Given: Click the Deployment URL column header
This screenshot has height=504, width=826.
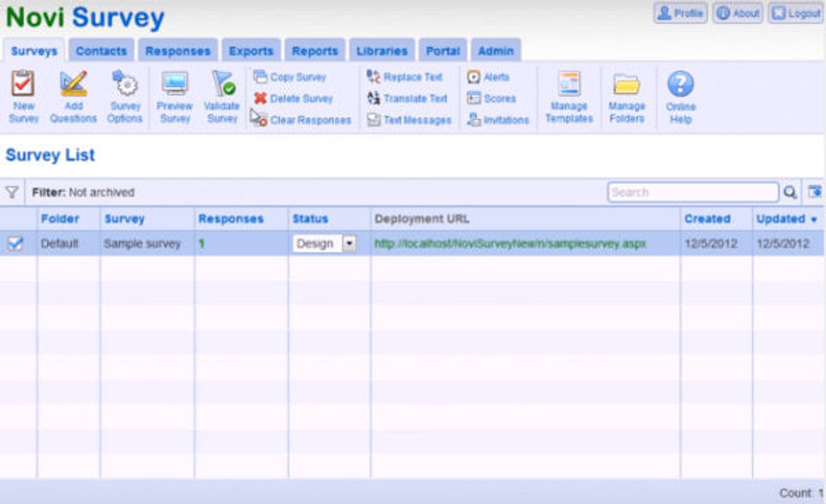Looking at the screenshot, I should [x=422, y=218].
